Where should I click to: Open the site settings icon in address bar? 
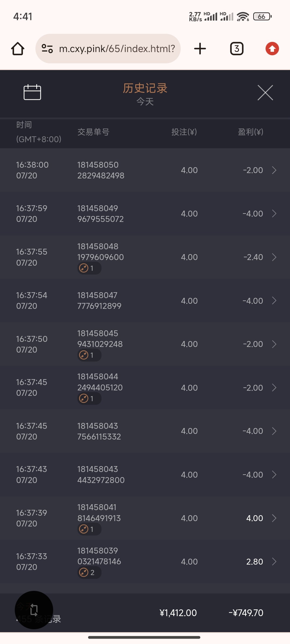tap(47, 49)
